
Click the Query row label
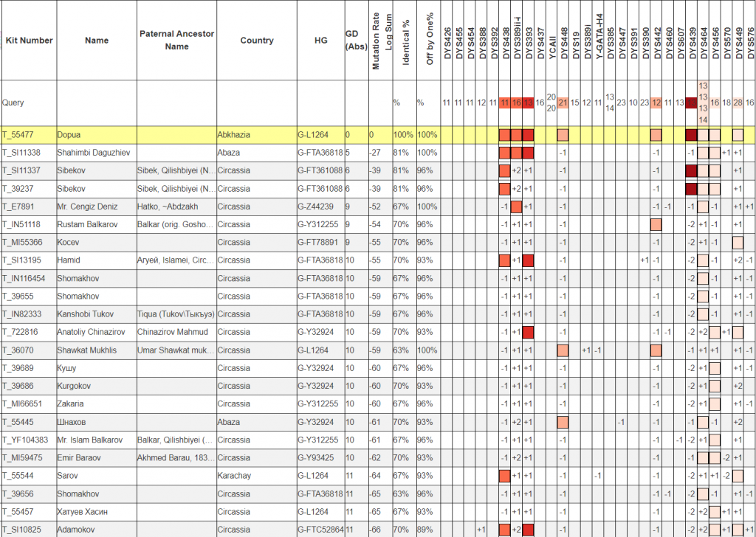[x=13, y=103]
